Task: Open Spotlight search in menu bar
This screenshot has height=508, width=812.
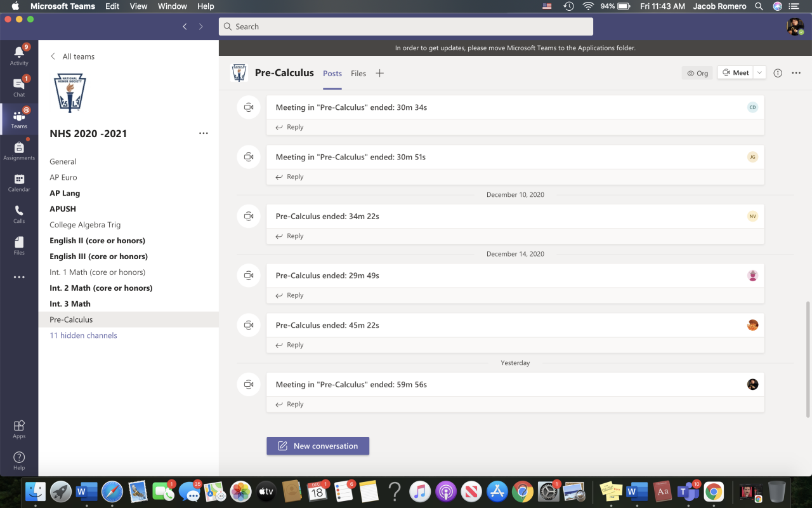Action: pos(759,6)
